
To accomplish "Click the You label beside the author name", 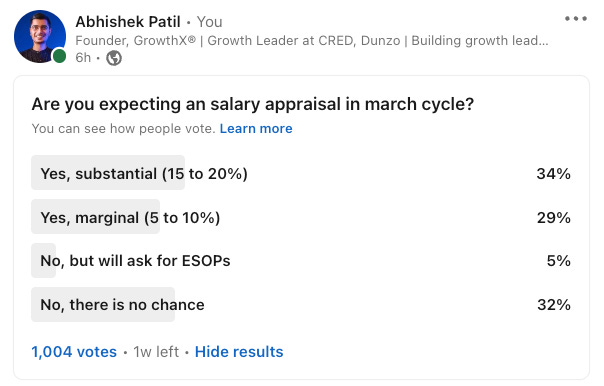I will 210,22.
